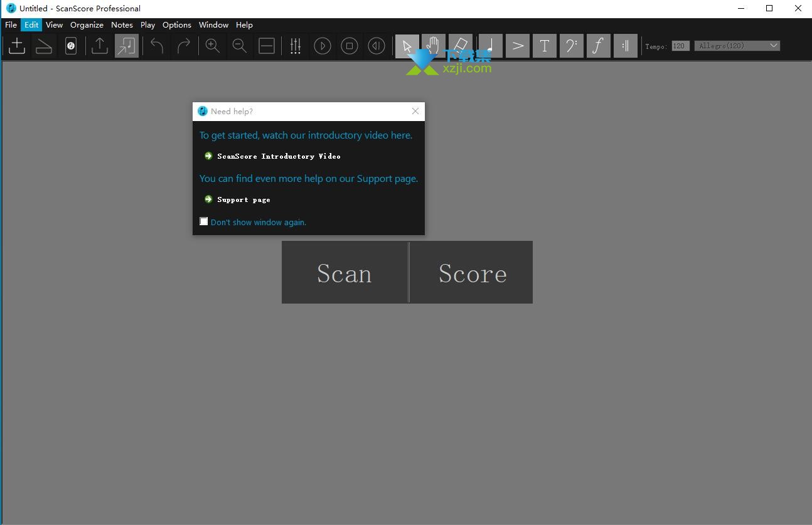Click the redo arrow icon

[x=184, y=46]
